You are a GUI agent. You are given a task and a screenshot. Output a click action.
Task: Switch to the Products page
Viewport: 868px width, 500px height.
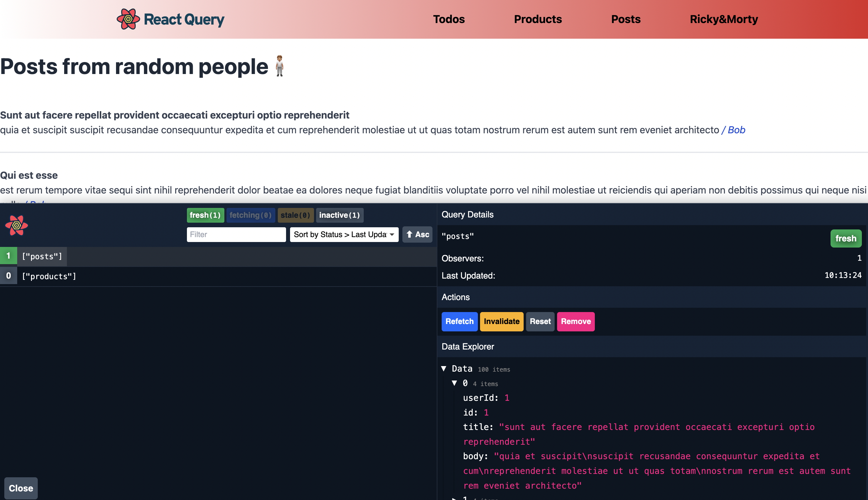point(538,19)
